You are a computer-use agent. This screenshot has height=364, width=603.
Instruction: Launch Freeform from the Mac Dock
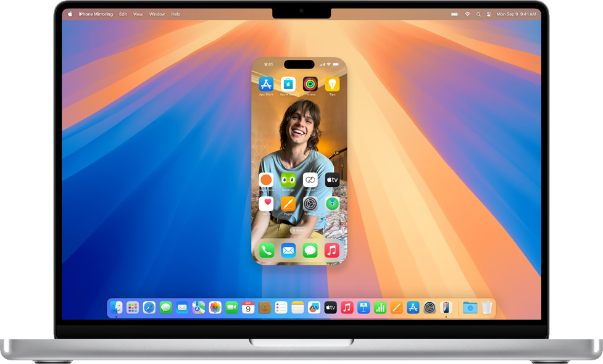click(314, 307)
